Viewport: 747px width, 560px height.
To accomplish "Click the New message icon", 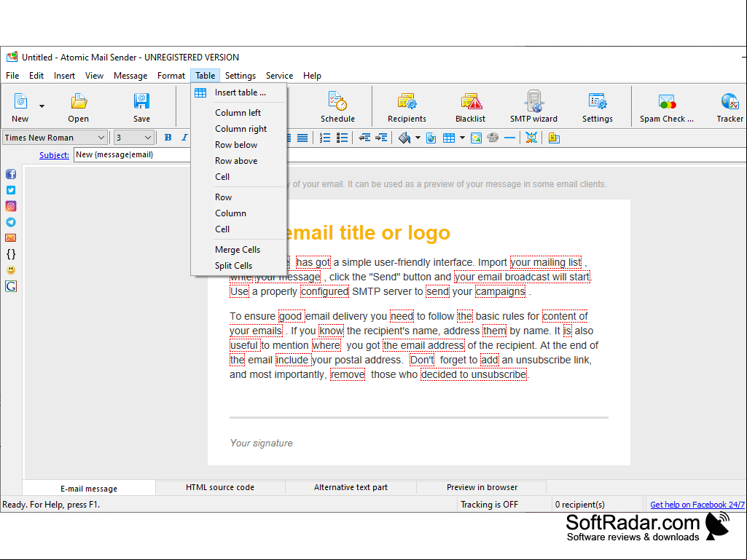I will (x=20, y=101).
